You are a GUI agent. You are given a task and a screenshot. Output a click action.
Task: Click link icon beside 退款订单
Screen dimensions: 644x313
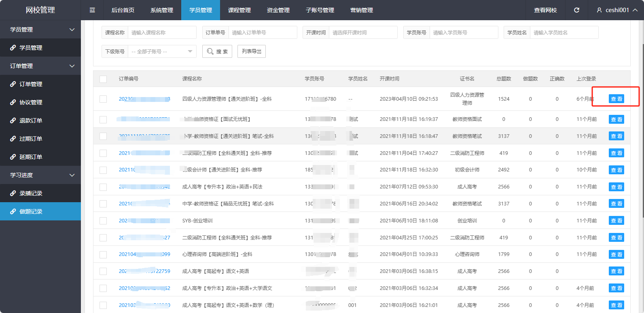(13, 121)
